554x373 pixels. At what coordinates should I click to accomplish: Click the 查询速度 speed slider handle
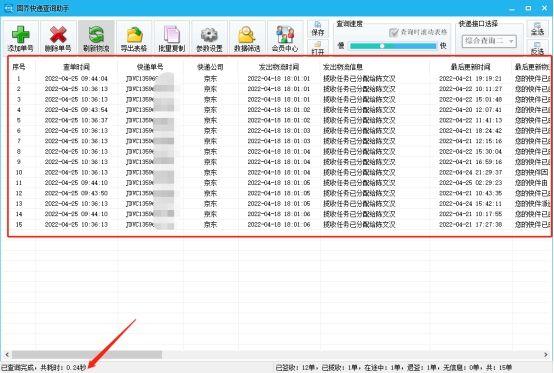coord(382,46)
